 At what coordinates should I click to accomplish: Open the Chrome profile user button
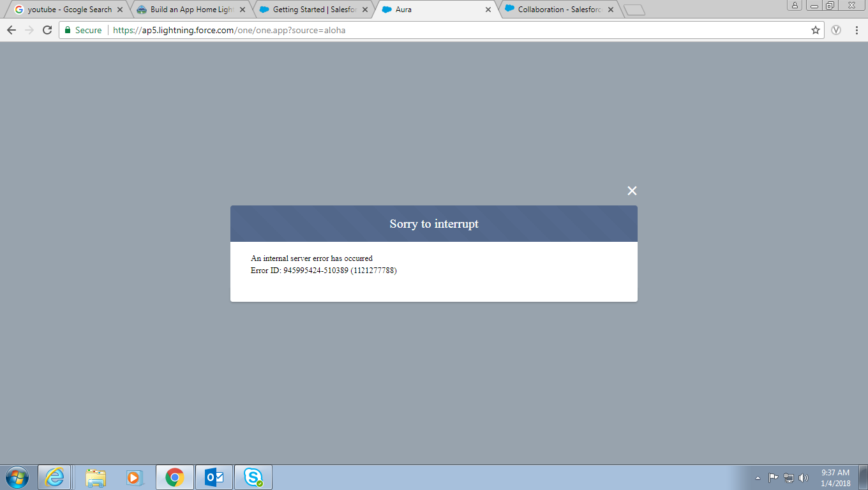coord(795,5)
